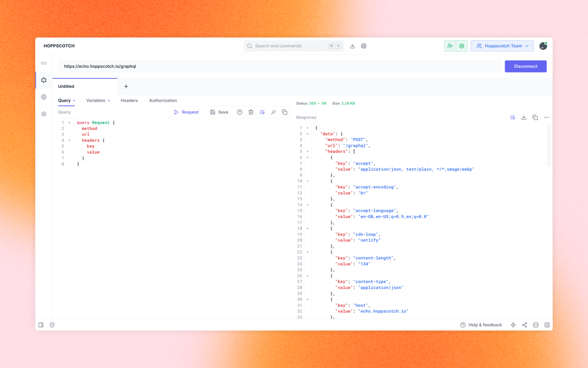This screenshot has width=588, height=368.
Task: Open the REST section in sidebar
Action: click(x=44, y=63)
